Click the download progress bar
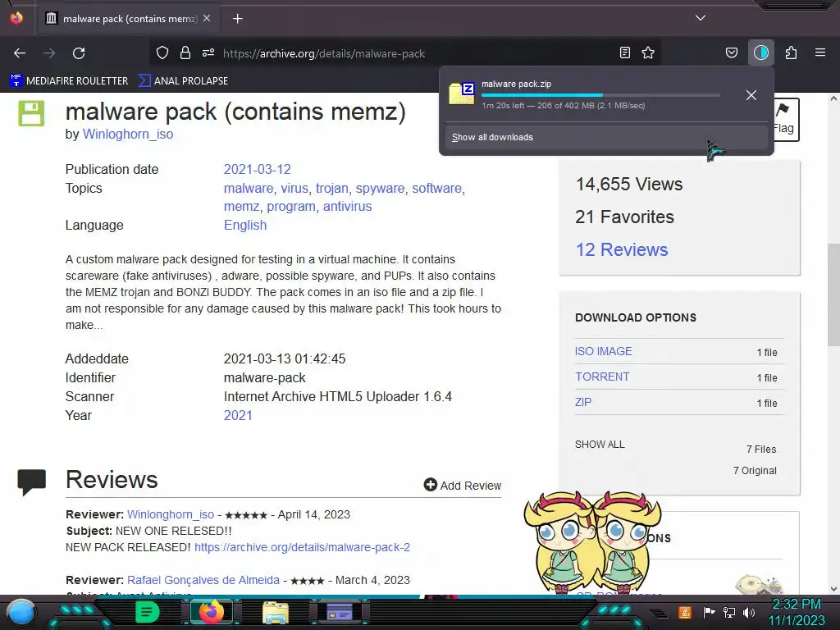The width and height of the screenshot is (840, 630). coord(600,95)
